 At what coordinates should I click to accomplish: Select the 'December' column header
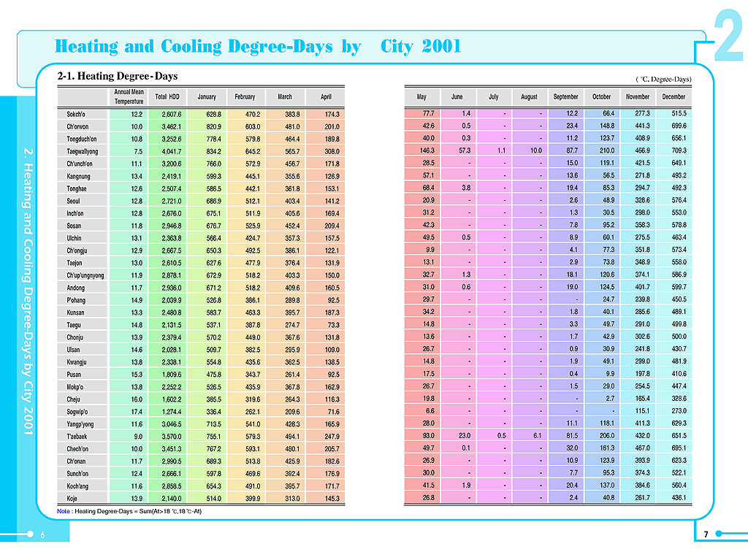(673, 96)
